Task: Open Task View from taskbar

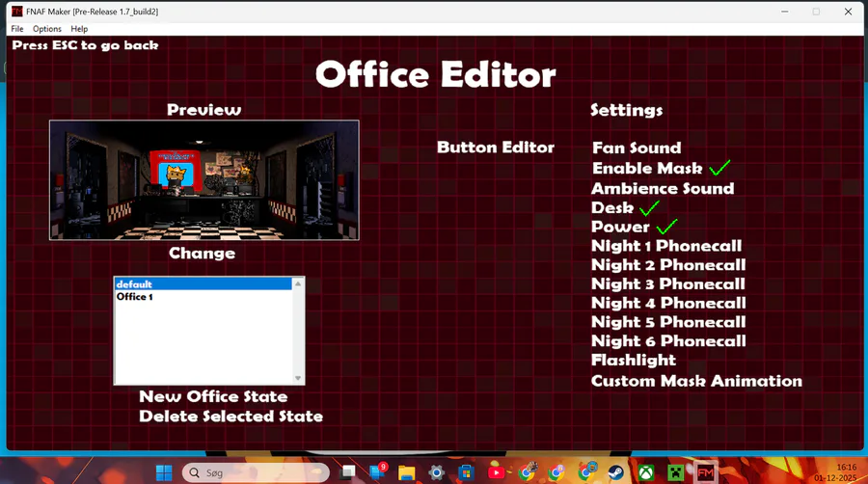Action: click(x=347, y=472)
